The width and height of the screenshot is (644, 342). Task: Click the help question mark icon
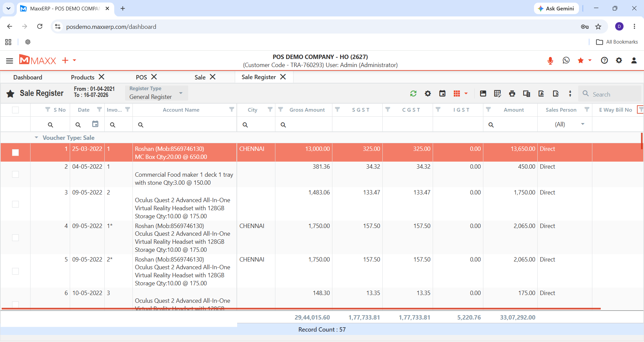[x=604, y=60]
